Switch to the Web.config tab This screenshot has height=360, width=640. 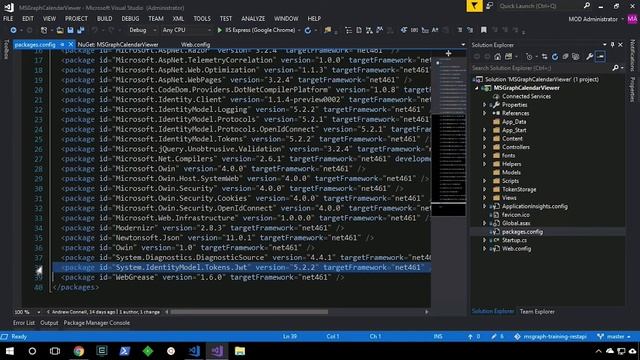coord(196,44)
